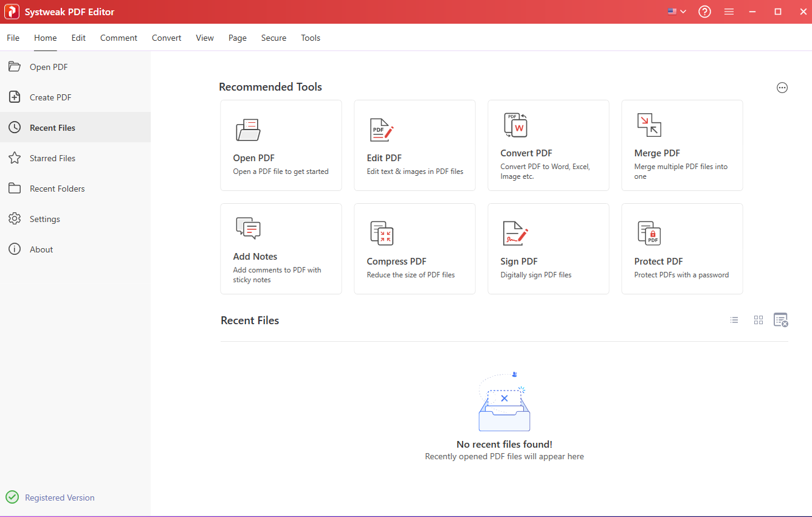Click the Create PDF plus-page icon in sidebar

click(x=15, y=97)
